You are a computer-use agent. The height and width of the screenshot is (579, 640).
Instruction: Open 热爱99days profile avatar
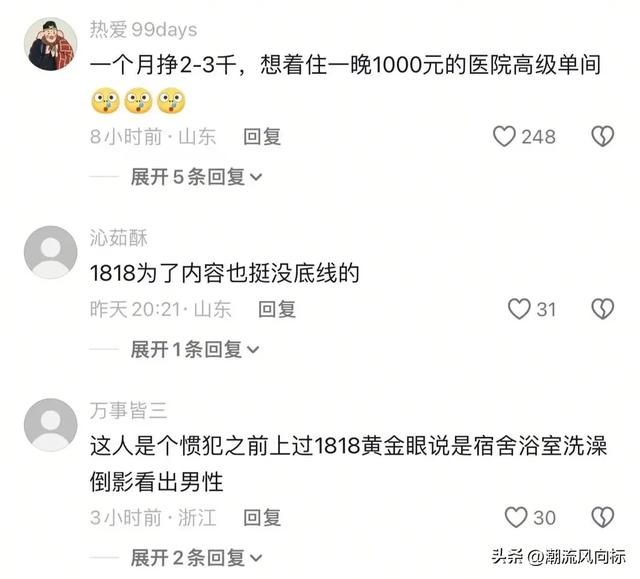point(51,44)
